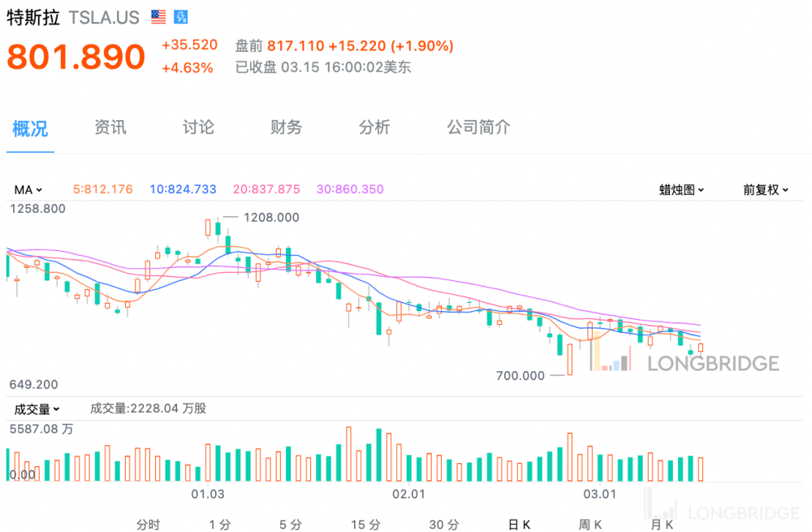Open the 公司简介 tab

[478, 127]
